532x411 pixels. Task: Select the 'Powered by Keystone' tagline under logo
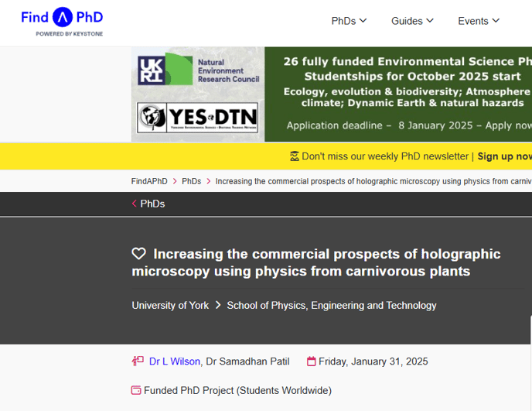click(70, 33)
